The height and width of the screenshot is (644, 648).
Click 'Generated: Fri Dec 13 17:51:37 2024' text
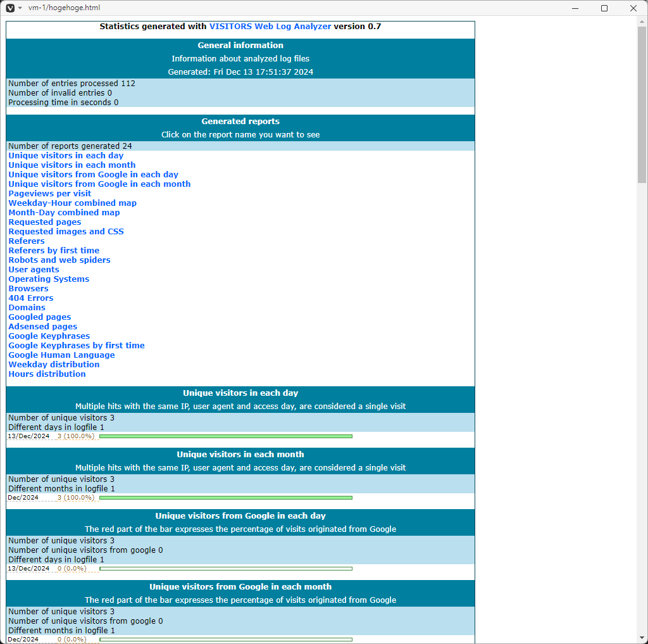tap(240, 72)
